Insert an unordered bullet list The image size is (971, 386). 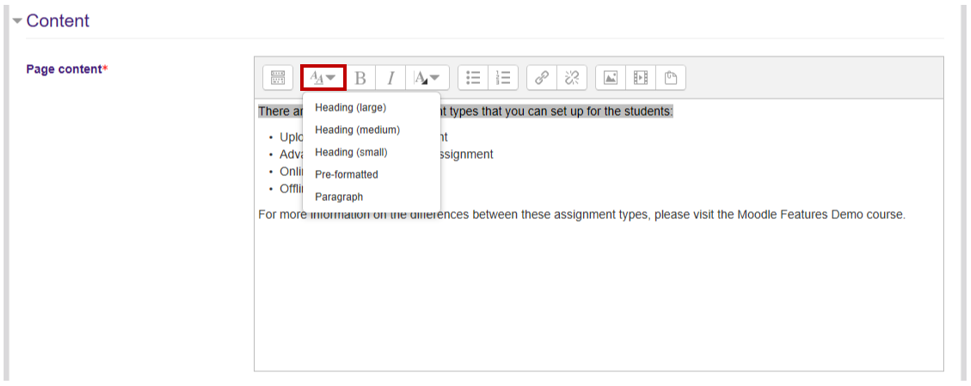473,78
